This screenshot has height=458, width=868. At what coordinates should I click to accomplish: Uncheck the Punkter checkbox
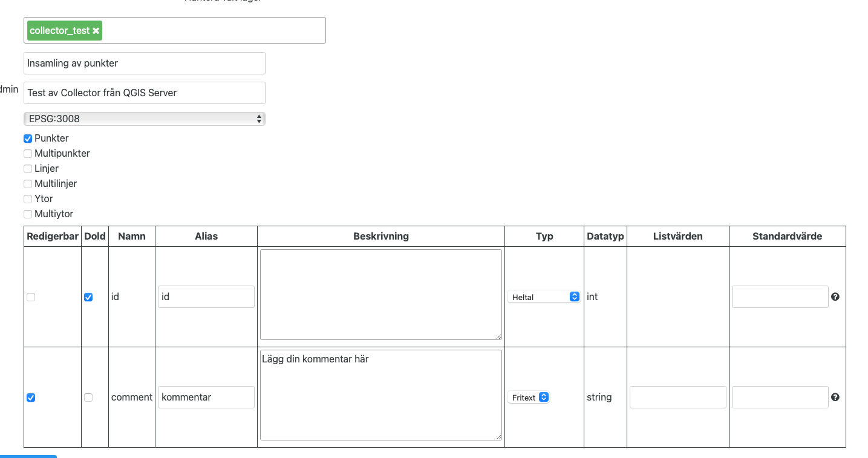pyautogui.click(x=28, y=139)
